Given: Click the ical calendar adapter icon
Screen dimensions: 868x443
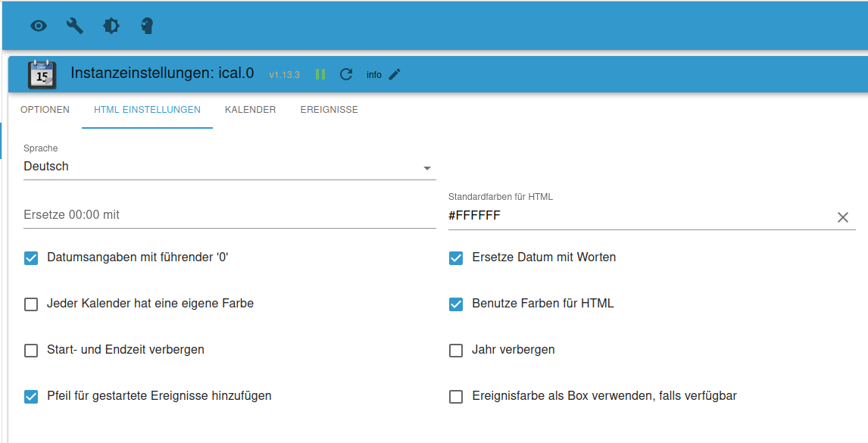Looking at the screenshot, I should pos(42,74).
